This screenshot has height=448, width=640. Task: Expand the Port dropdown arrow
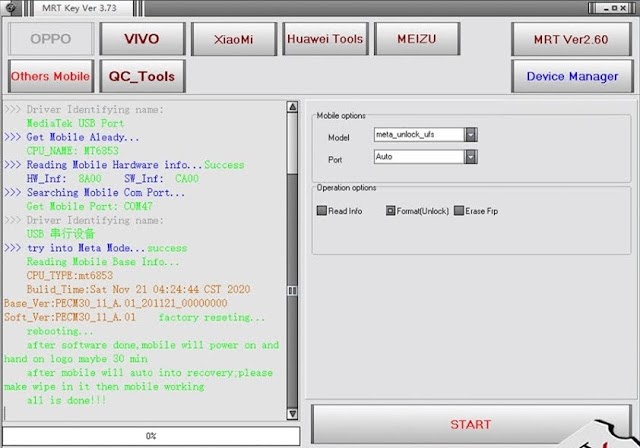[x=471, y=157]
